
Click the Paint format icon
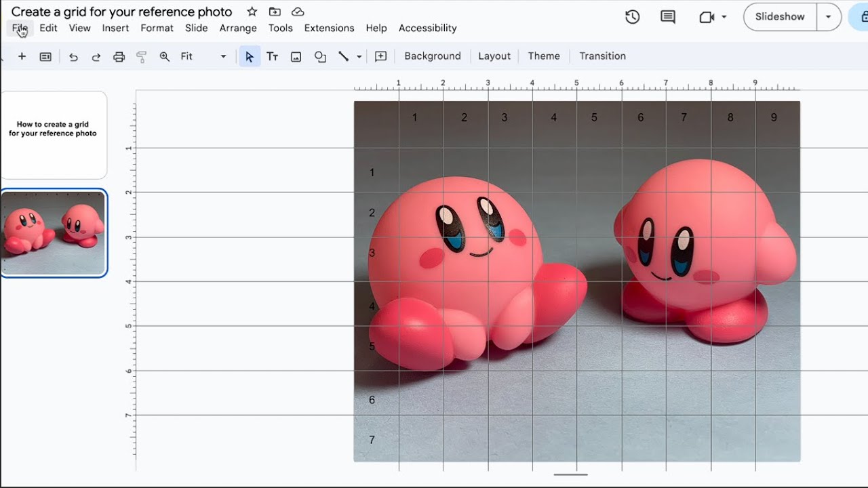click(142, 57)
